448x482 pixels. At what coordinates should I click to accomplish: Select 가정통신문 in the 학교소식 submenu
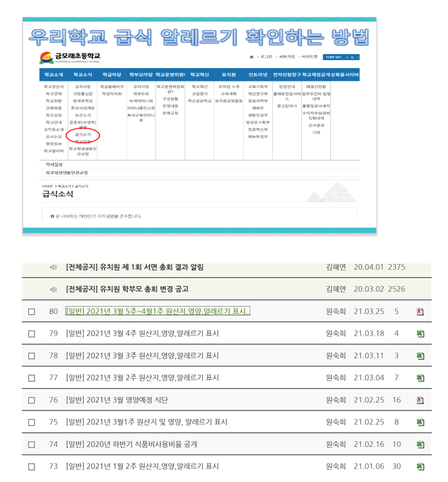pos(82,94)
